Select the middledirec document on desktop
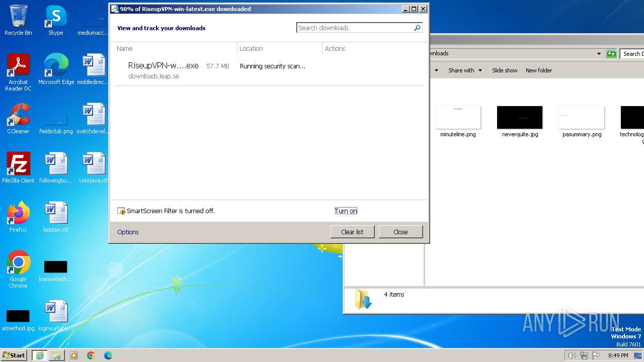The height and width of the screenshot is (362, 644). pyautogui.click(x=93, y=69)
